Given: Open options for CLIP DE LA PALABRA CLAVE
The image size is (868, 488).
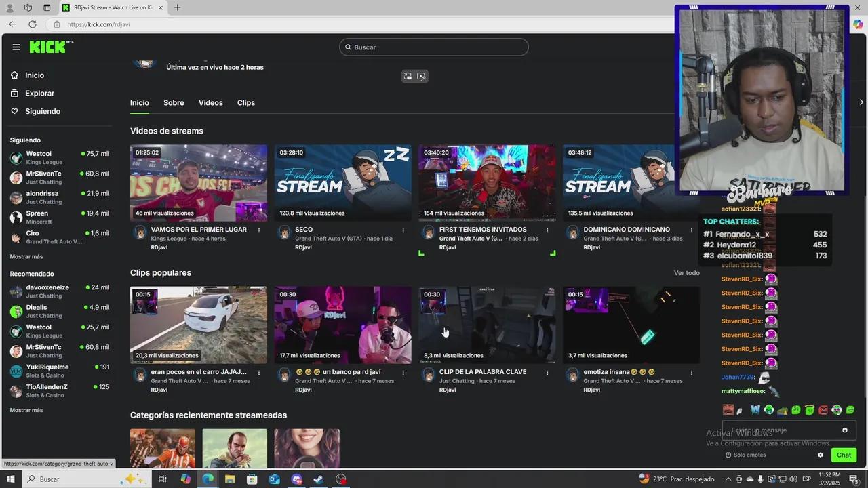Looking at the screenshot, I should coord(547,373).
